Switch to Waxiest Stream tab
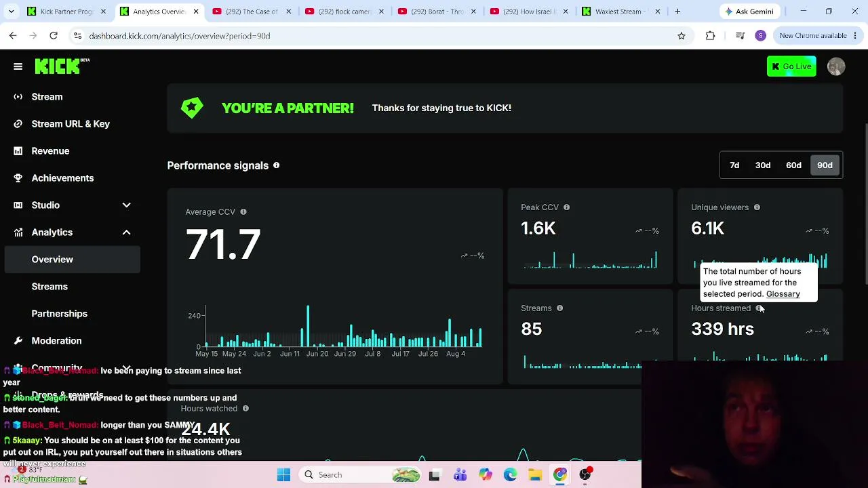The height and width of the screenshot is (488, 868). [622, 12]
